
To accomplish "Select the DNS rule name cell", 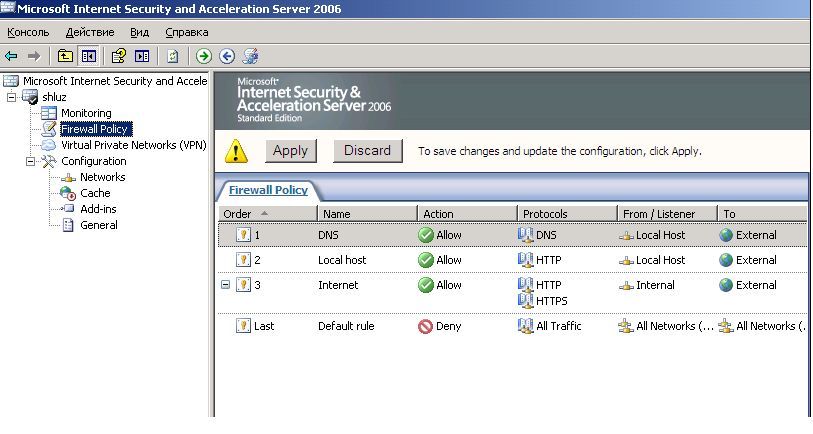I will [x=328, y=235].
